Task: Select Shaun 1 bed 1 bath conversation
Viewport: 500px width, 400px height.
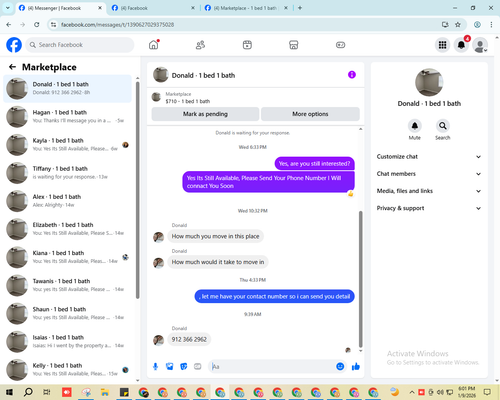Action: pyautogui.click(x=67, y=313)
